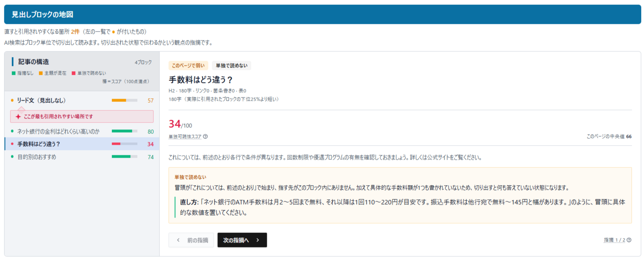Viewport: 644px width, 262px height.
Task: Click orange dot beside リード文 entry
Action: click(12, 100)
